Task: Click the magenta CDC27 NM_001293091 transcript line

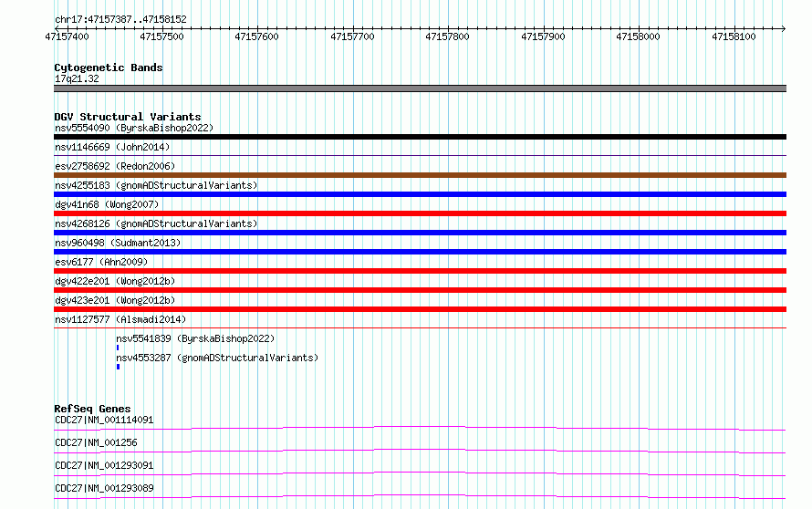Action: [420, 473]
